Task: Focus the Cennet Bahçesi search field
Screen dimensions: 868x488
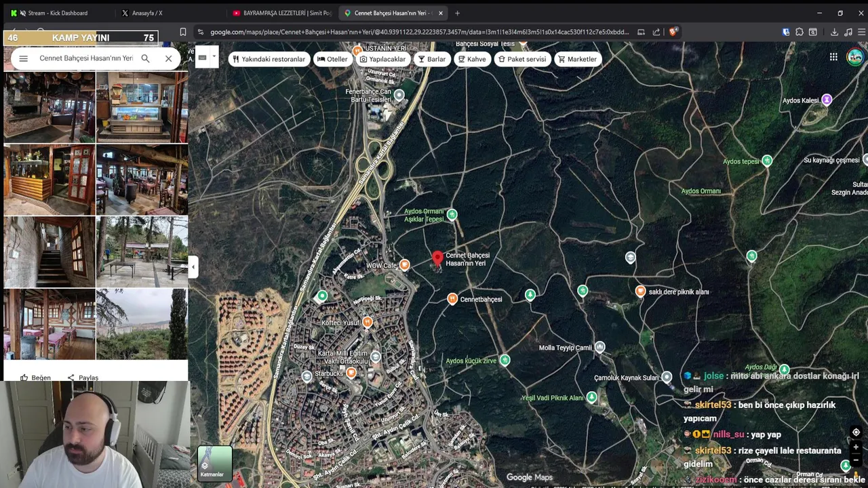Action: click(85, 58)
